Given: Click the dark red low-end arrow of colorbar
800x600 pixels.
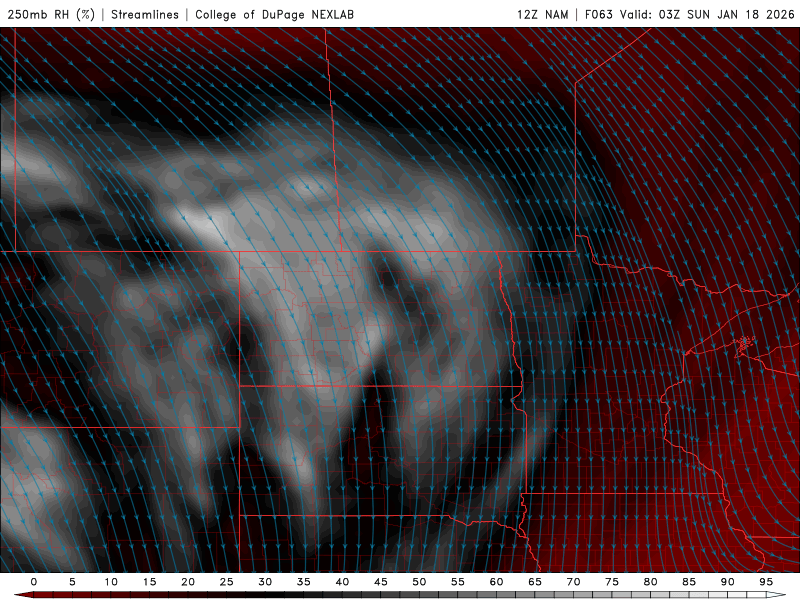Looking at the screenshot, I should coord(22,595).
